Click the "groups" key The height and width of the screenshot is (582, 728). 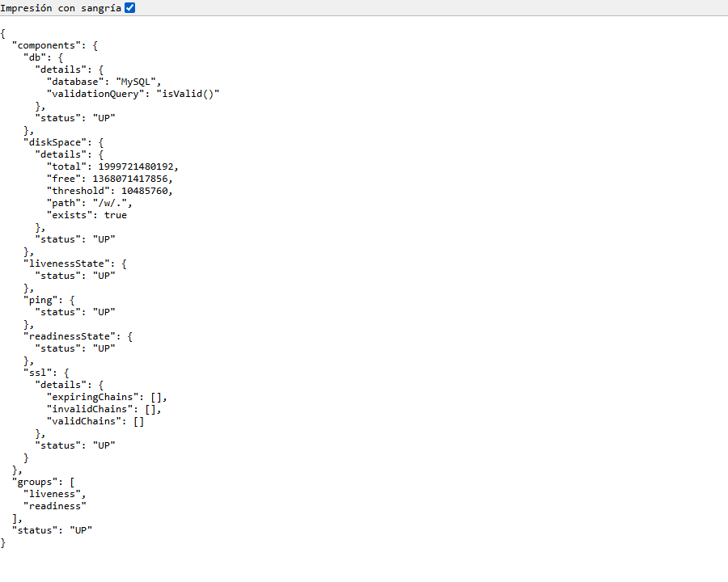(x=35, y=483)
